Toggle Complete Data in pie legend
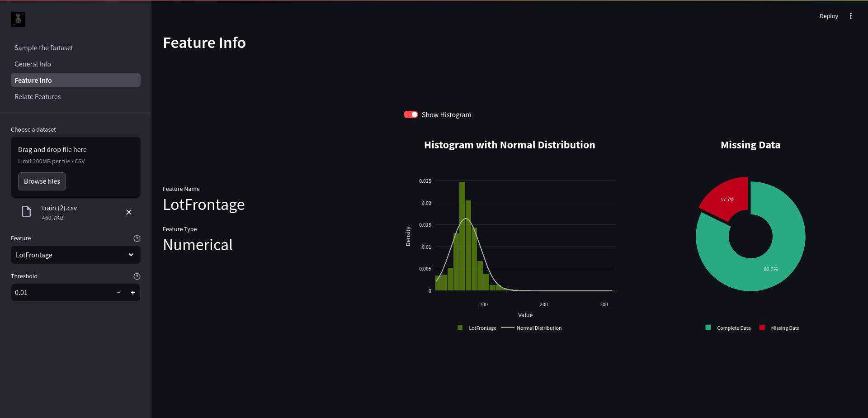The image size is (868, 418). point(728,328)
